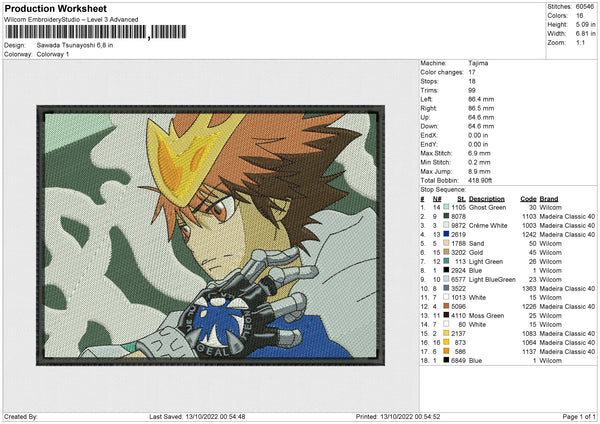
Task: Click the width value 6.81 in
Action: tap(585, 34)
